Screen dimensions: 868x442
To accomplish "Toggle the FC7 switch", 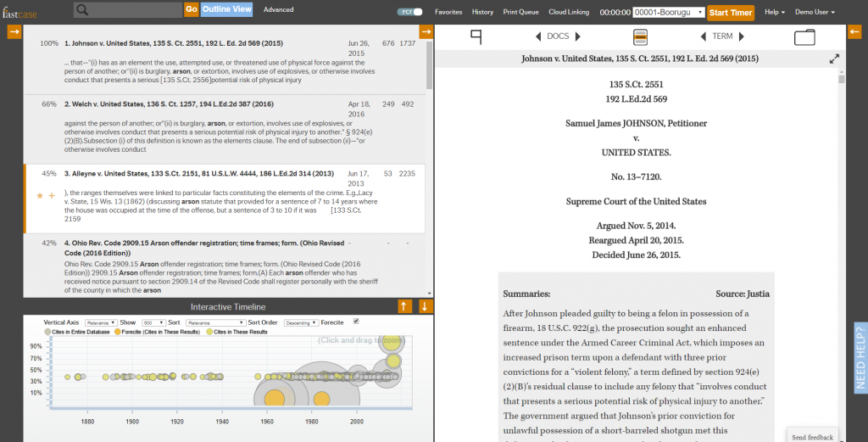I will coord(410,12).
